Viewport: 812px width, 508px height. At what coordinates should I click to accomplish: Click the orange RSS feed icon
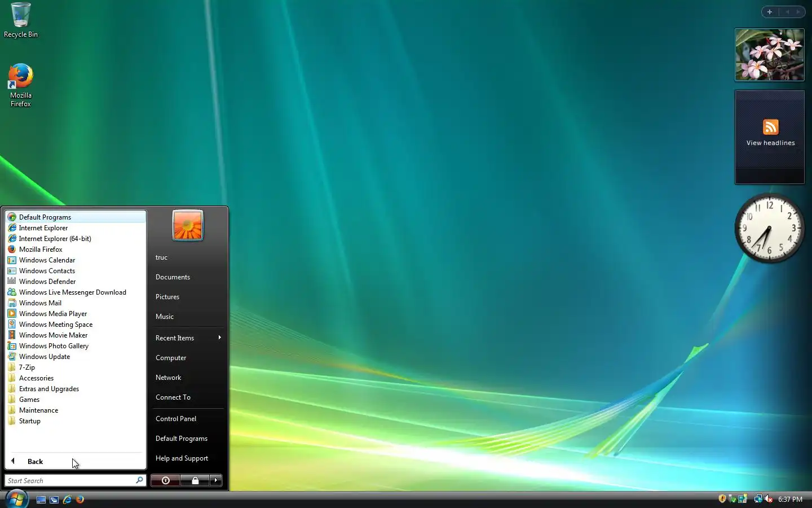[x=771, y=127]
